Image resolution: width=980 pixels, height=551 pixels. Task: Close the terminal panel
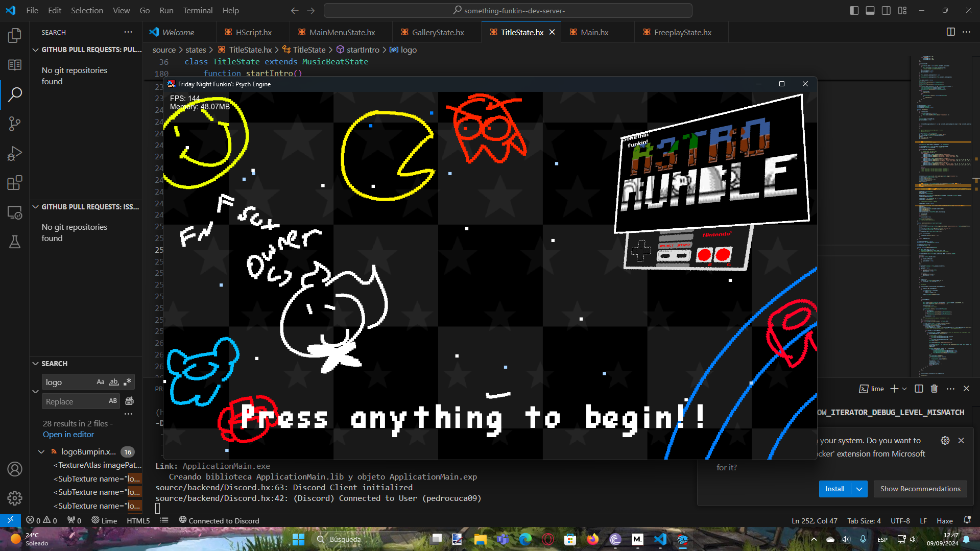tap(966, 389)
